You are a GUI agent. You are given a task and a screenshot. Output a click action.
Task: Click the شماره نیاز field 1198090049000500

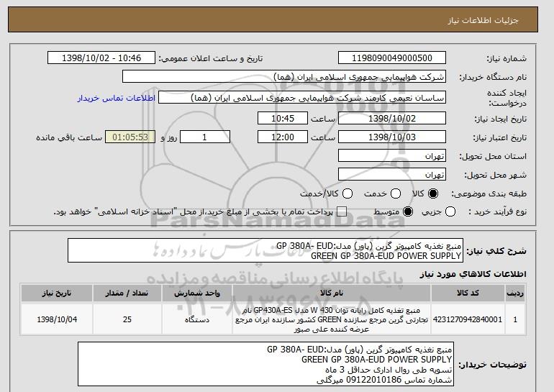pyautogui.click(x=392, y=58)
